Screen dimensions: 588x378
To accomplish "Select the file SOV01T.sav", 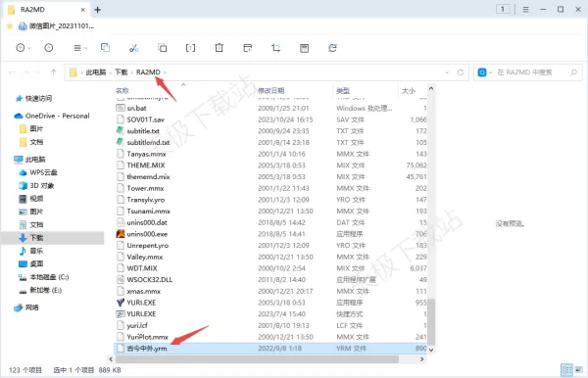I will pyautogui.click(x=145, y=119).
